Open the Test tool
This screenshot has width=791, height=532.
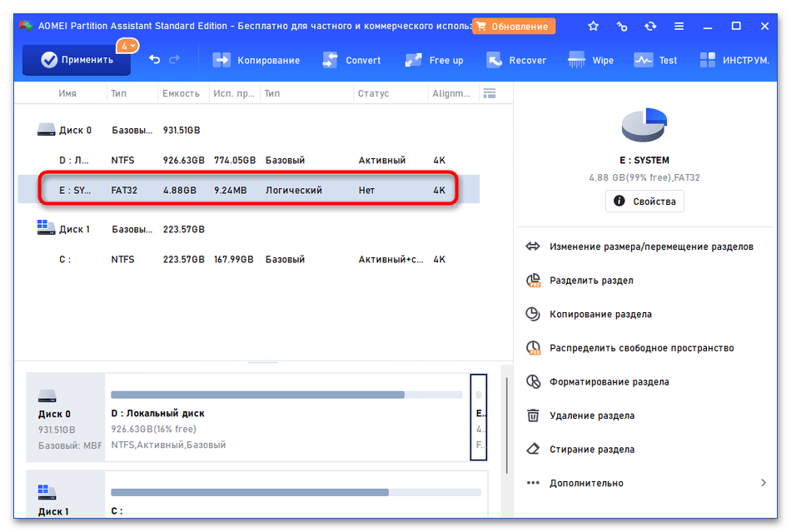[x=655, y=60]
